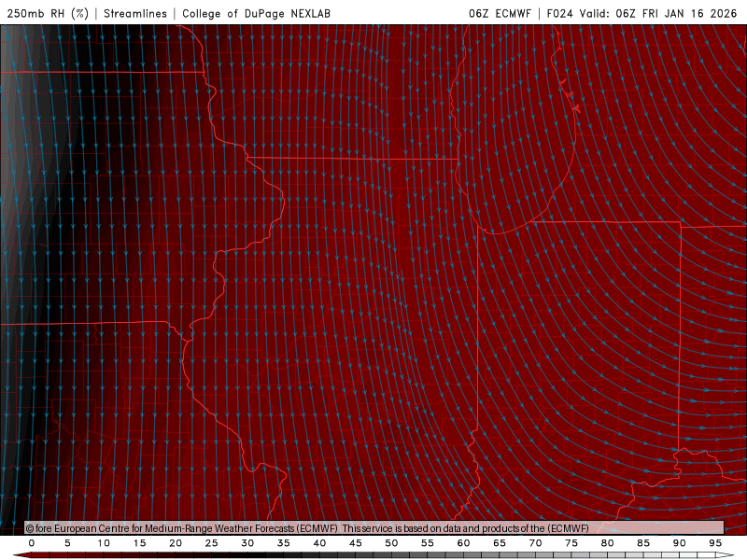Image resolution: width=747 pixels, height=560 pixels.
Task: Click the "55" label on color scale
Action: [428, 543]
